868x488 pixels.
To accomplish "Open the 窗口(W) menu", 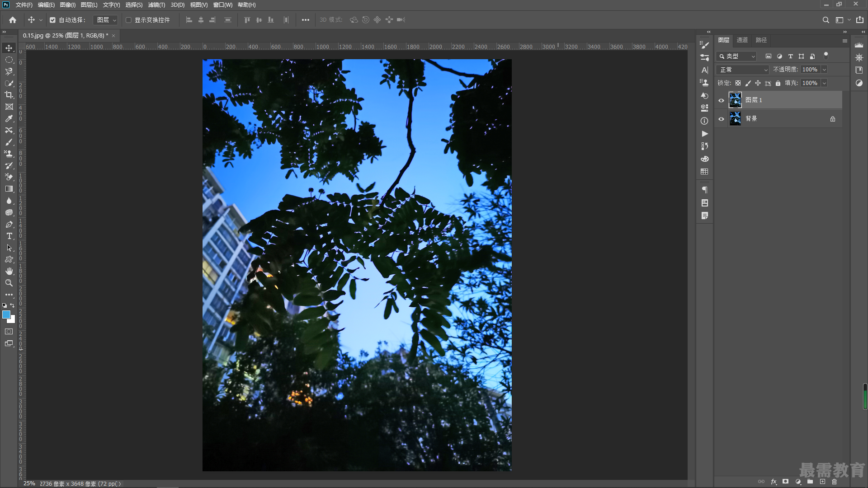I will point(223,5).
